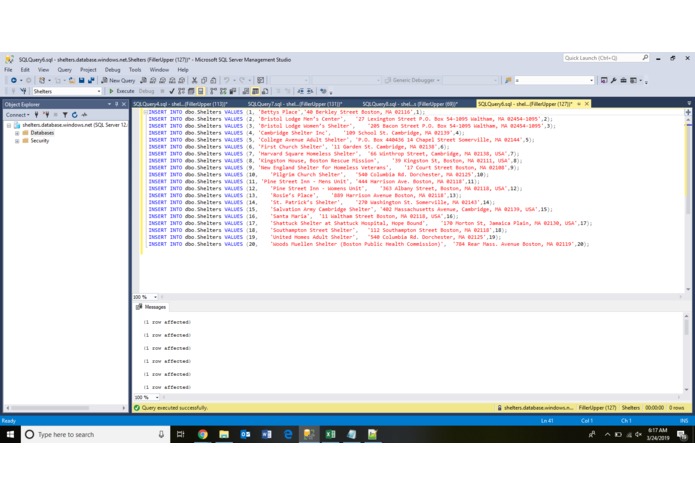Click the Object Explorer horizontal scrollbar

pos(66,408)
